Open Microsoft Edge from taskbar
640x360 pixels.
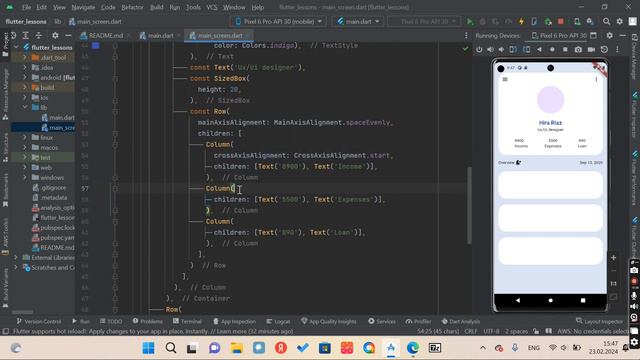(413, 348)
